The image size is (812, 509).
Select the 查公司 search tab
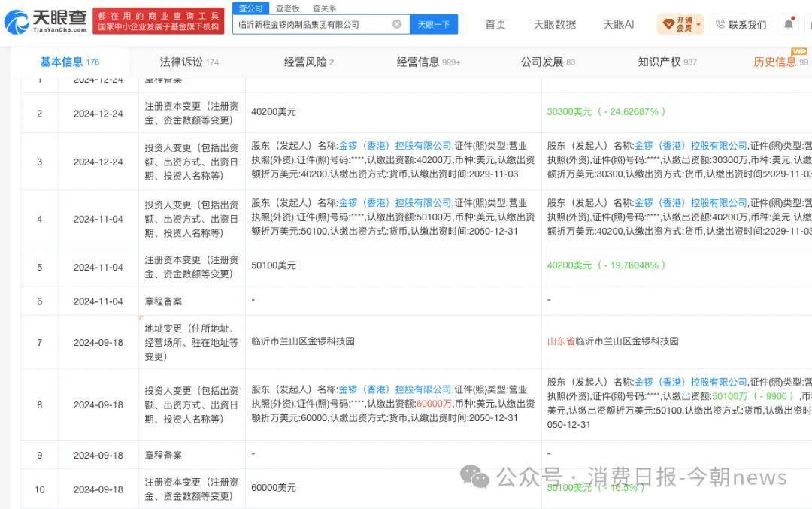click(250, 8)
